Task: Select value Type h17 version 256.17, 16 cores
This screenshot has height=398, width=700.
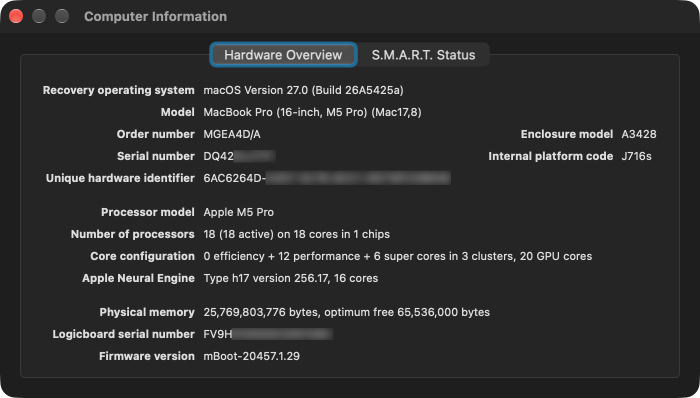Action: (x=291, y=278)
